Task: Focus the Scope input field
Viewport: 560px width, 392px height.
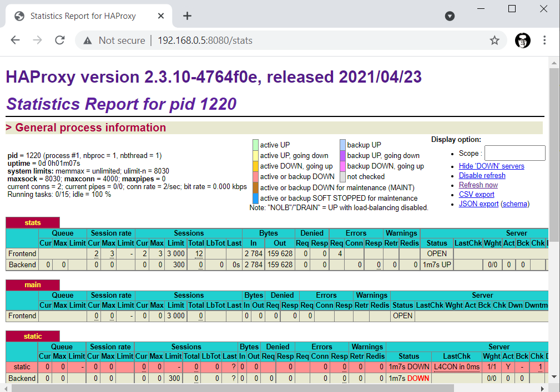Action: 514,153
